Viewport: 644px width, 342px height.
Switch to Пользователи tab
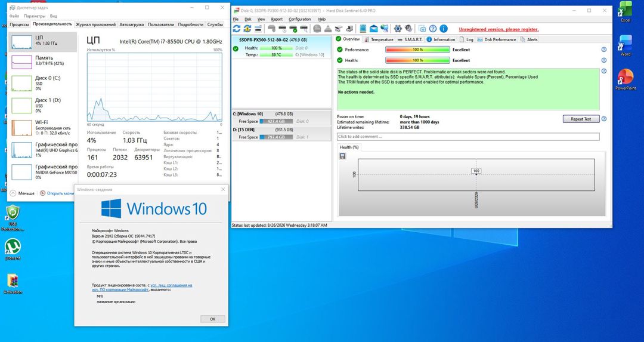click(161, 24)
